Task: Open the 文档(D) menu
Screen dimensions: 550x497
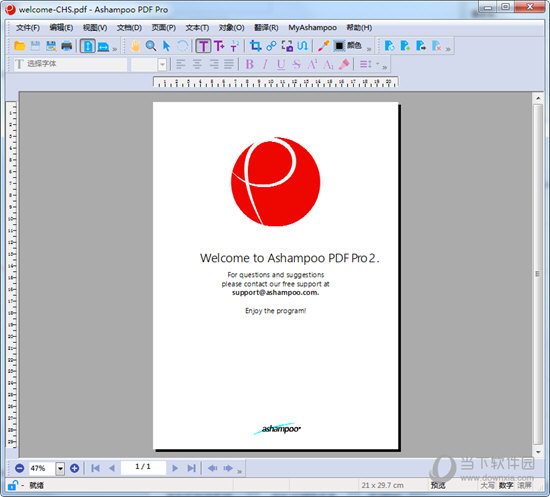Action: coord(129,27)
